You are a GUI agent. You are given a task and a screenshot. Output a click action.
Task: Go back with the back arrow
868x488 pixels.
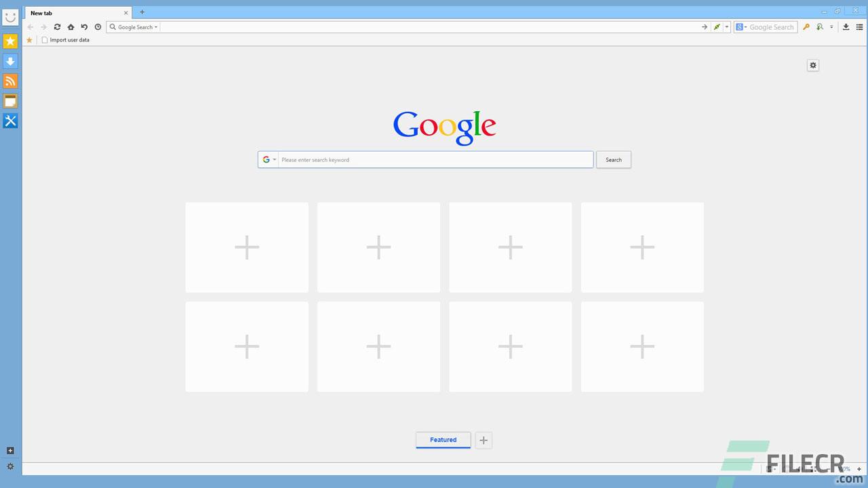coord(30,27)
